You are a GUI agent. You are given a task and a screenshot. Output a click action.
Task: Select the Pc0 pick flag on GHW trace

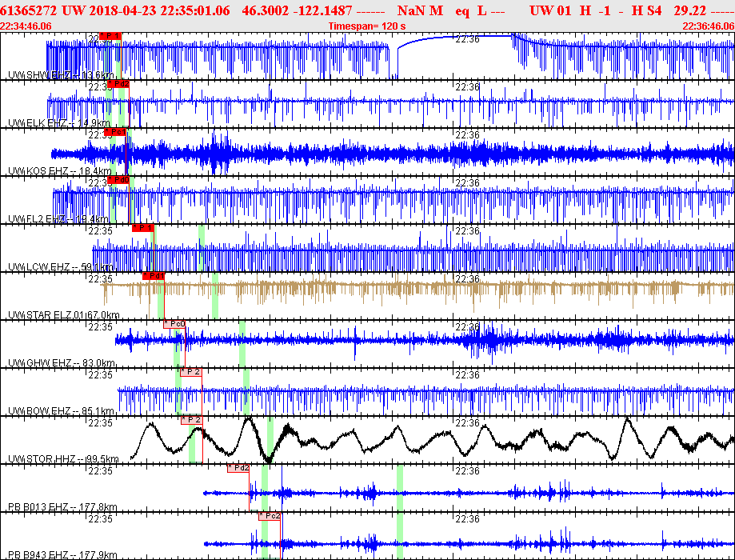174,324
